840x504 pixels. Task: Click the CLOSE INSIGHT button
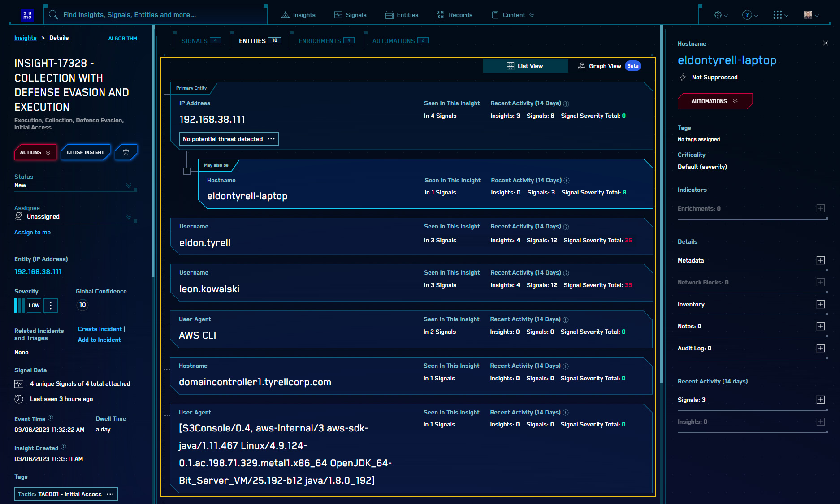[x=86, y=152]
